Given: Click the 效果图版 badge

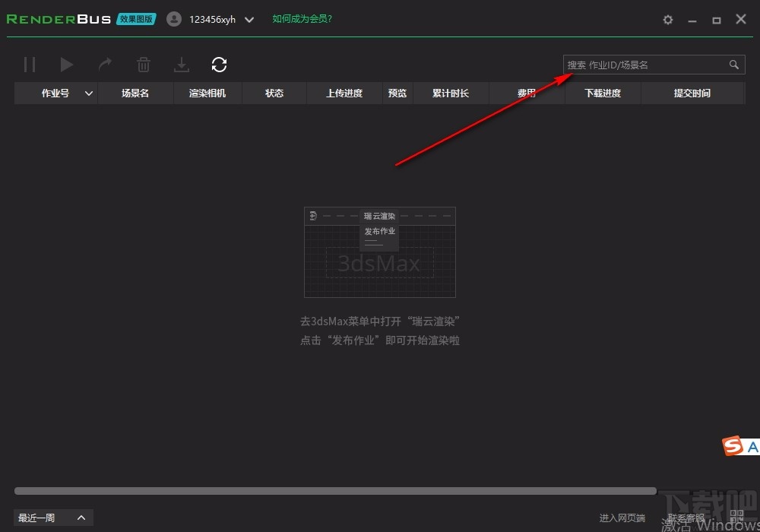Looking at the screenshot, I should point(136,19).
